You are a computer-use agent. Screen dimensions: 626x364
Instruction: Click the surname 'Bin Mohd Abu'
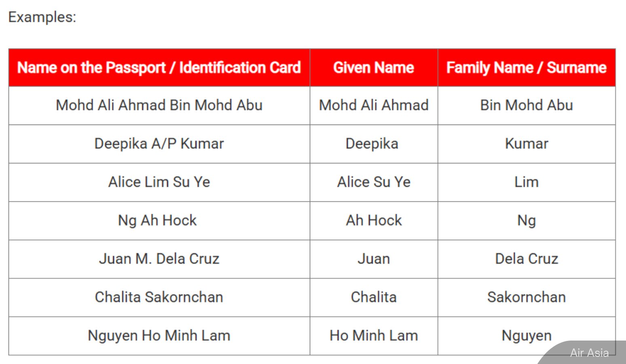tap(527, 106)
